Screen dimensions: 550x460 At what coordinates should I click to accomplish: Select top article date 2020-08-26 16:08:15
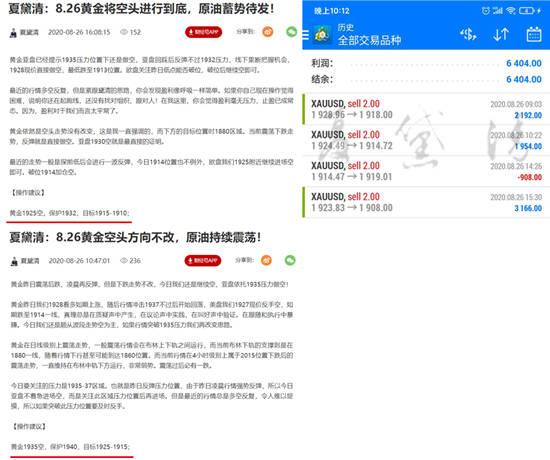click(79, 32)
